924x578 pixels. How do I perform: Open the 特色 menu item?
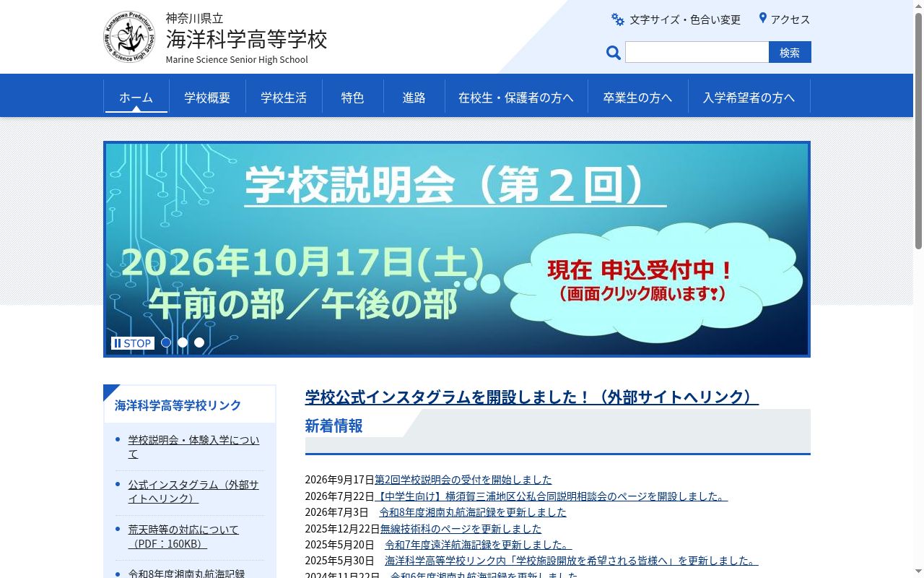pos(352,97)
